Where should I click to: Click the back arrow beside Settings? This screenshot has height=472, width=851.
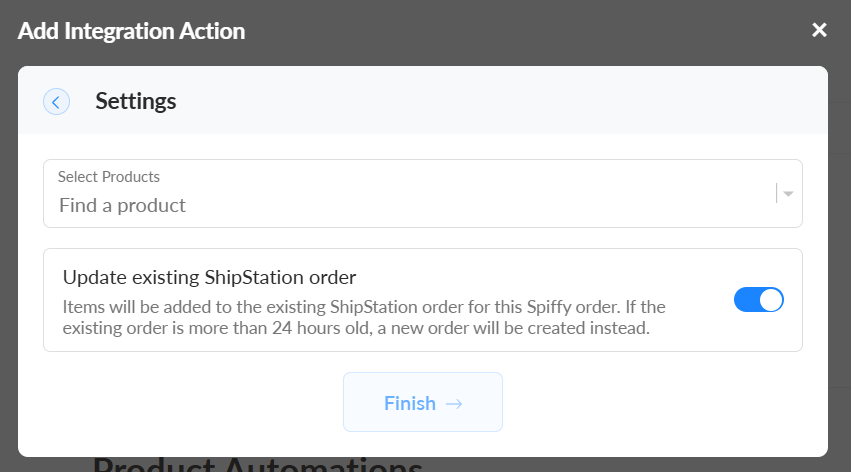point(56,101)
